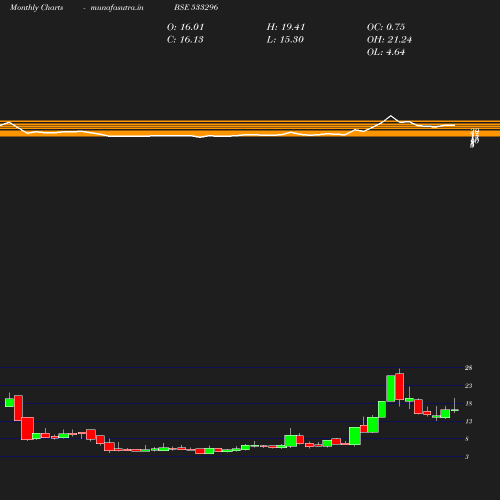This screenshot has width=500, height=500.
Task: Click the tall green candle just before the peak
Action: click(x=391, y=388)
